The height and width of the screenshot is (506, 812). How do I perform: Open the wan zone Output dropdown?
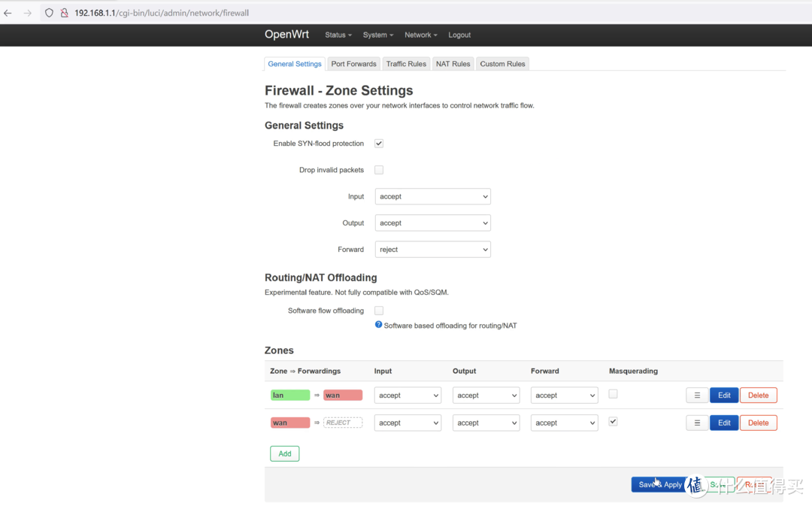(486, 423)
